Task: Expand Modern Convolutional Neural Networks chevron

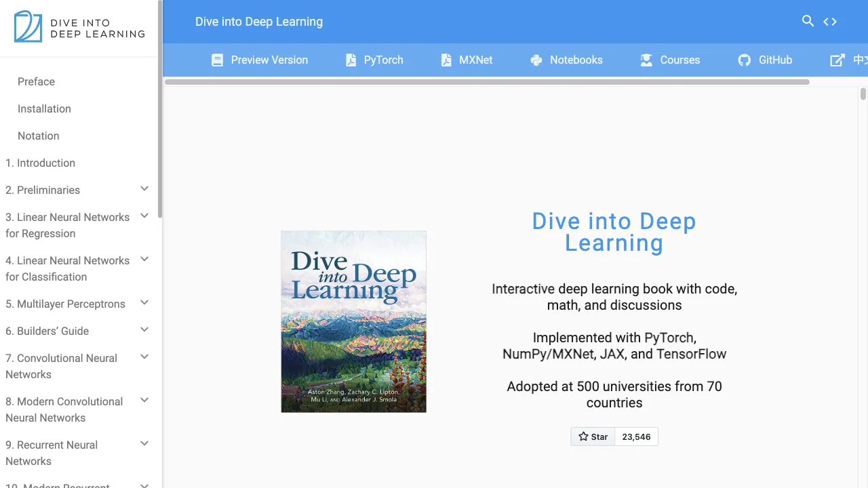Action: 144,401
